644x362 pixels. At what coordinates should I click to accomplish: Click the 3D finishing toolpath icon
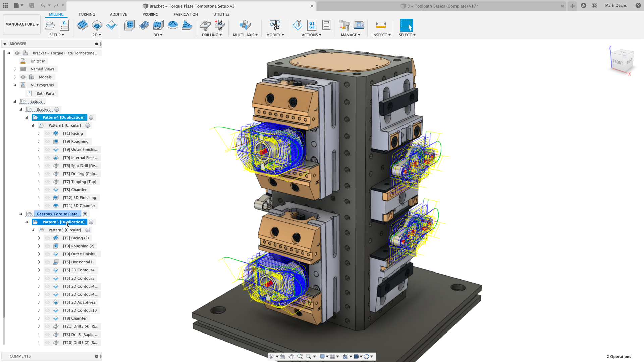pos(56,197)
